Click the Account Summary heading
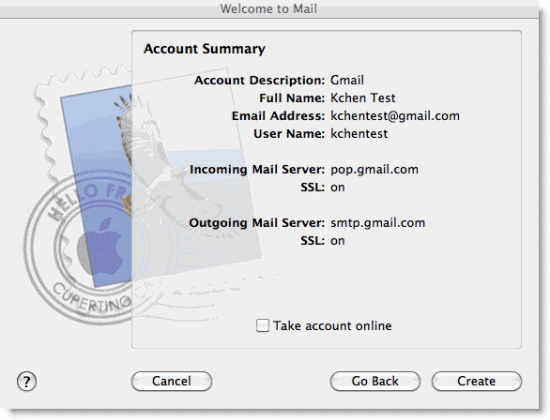Viewport: 550px width, 420px height. coord(204,49)
